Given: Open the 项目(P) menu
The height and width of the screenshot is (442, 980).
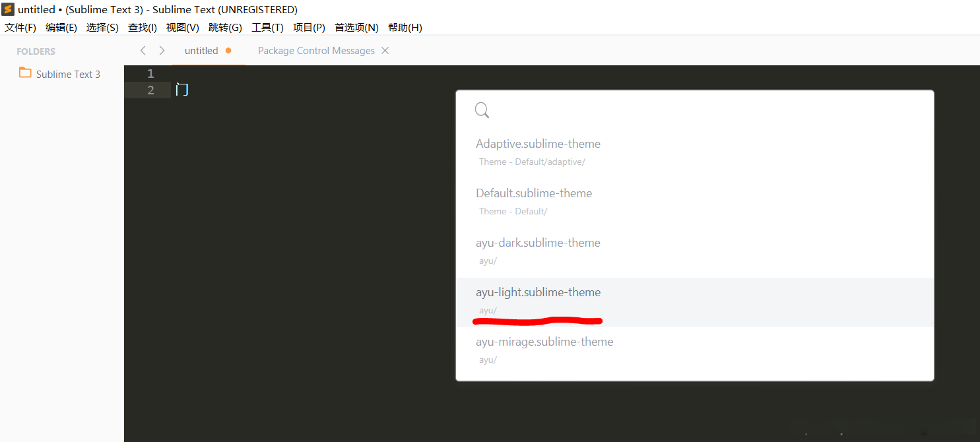Looking at the screenshot, I should point(309,27).
